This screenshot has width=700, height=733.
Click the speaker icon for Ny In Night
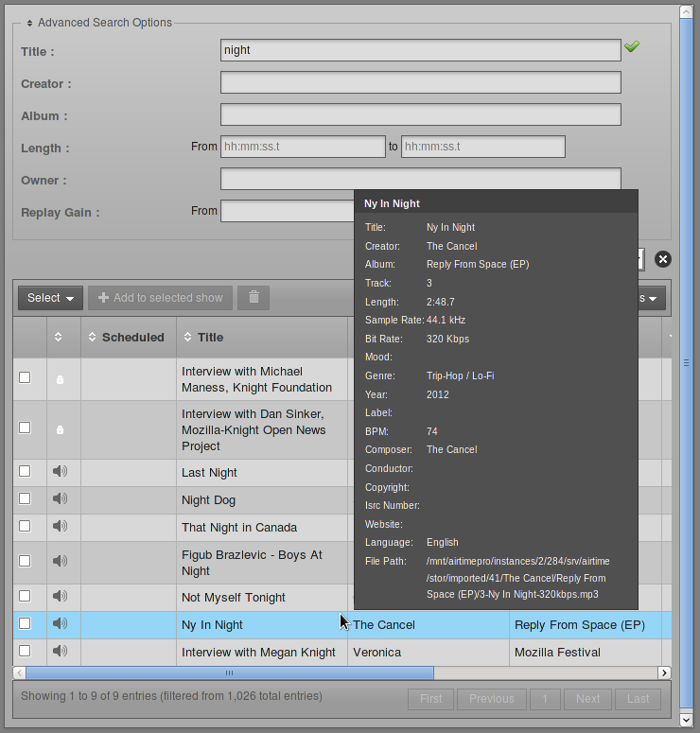(60, 623)
